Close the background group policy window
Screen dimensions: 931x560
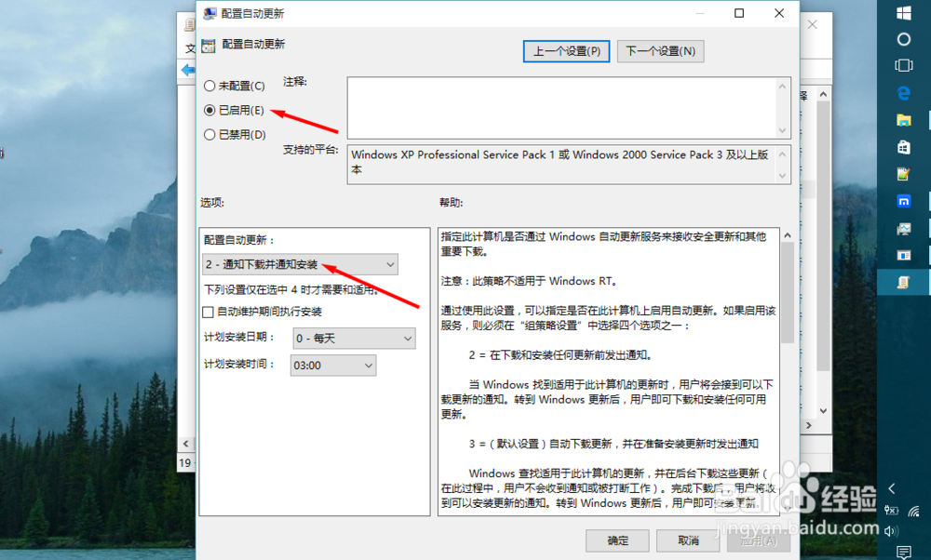[x=813, y=24]
